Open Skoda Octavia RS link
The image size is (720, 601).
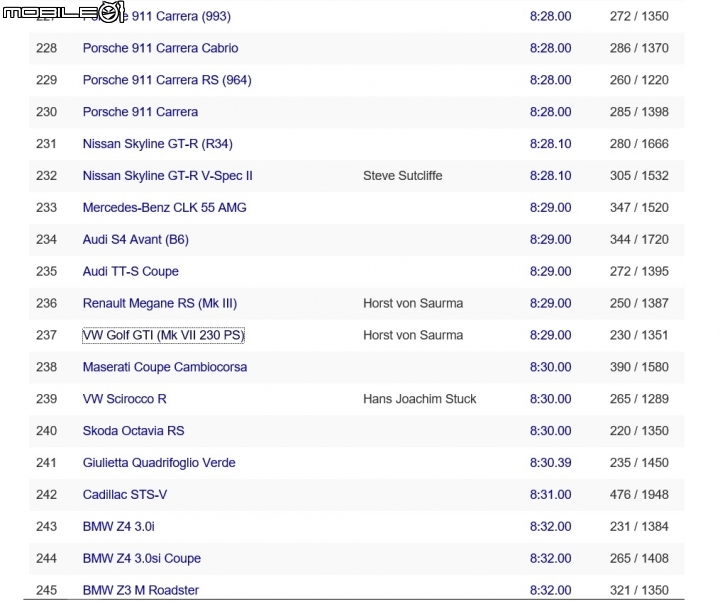point(133,431)
